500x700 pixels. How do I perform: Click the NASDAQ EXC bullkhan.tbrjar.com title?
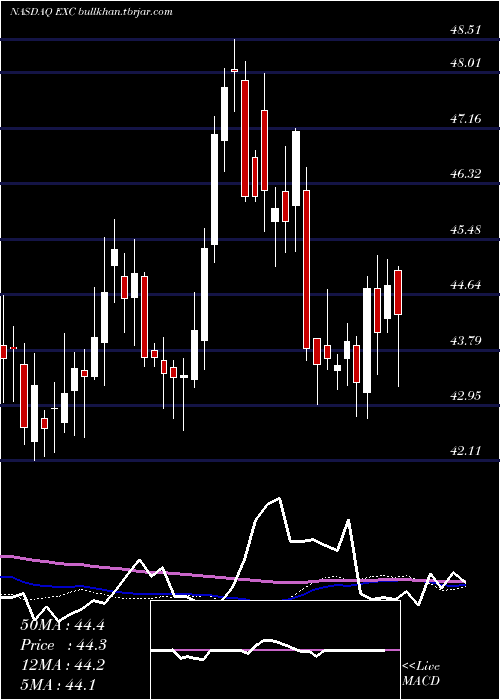click(92, 12)
